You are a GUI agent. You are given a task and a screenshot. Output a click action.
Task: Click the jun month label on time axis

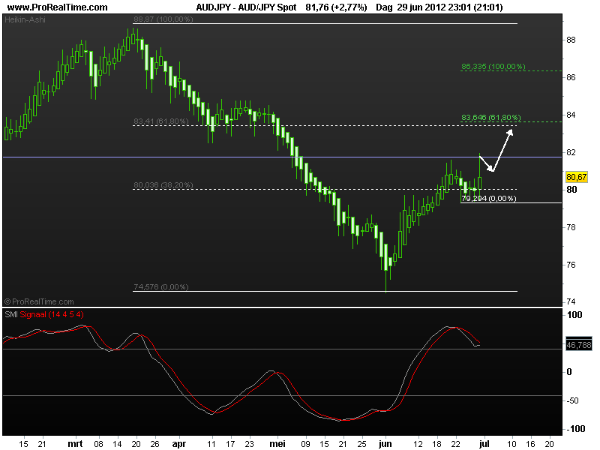click(x=385, y=444)
